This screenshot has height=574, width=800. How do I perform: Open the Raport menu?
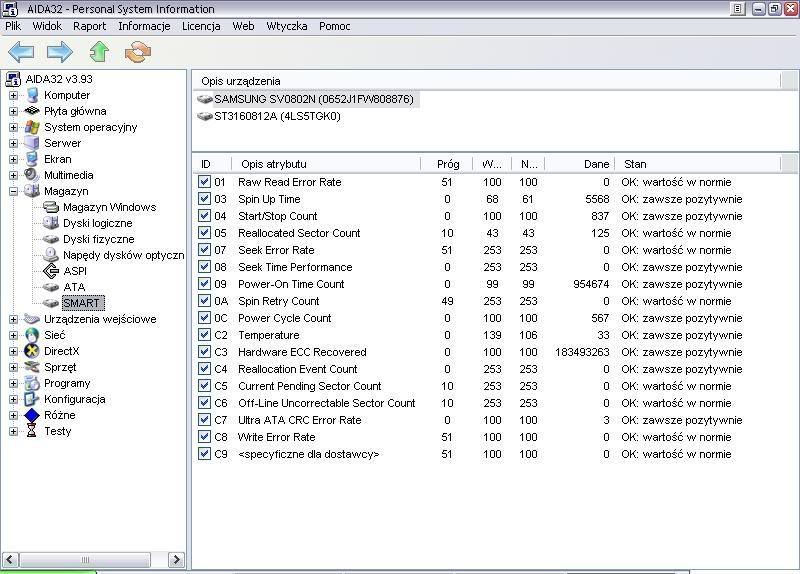pyautogui.click(x=90, y=26)
